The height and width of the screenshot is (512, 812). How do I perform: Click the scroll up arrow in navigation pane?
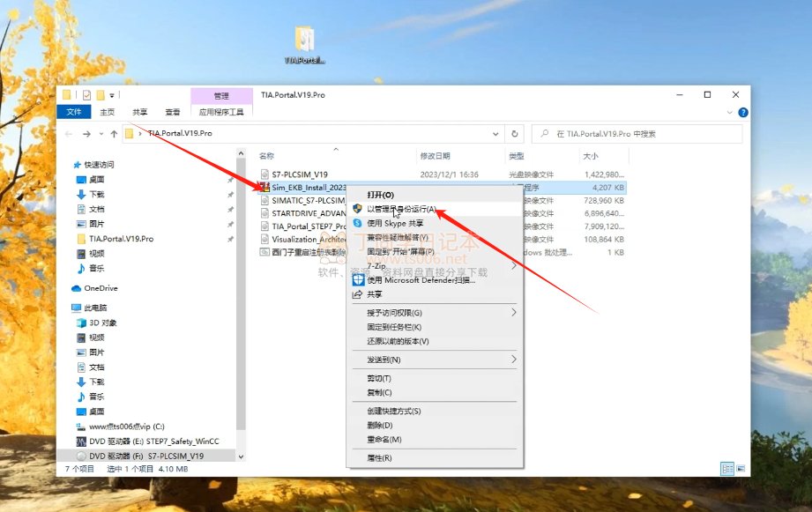(x=241, y=153)
